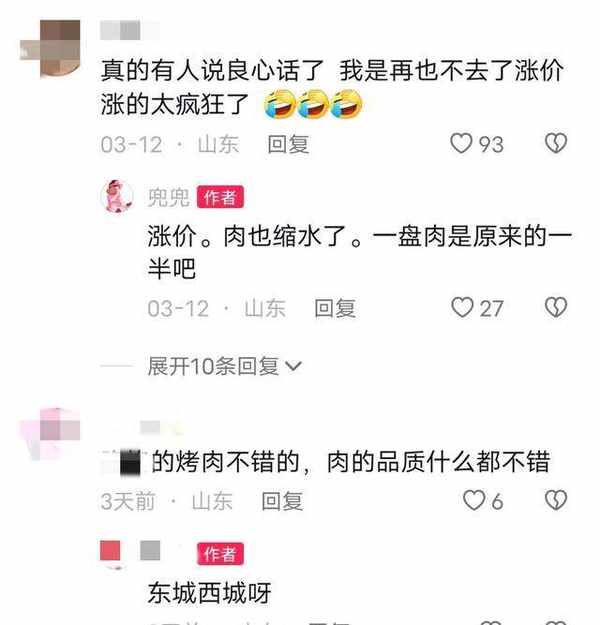Reply to the 3天前 comment
Screen dimensions: 600x625
click(x=282, y=501)
